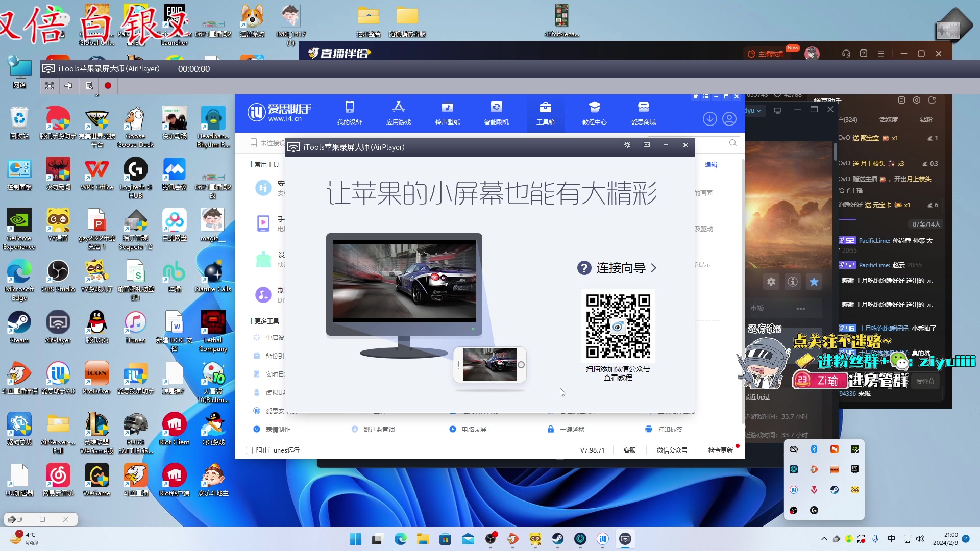Screen dimensions: 980x551
Task: Click the download icon in 爱思助手 header
Action: coord(709,119)
